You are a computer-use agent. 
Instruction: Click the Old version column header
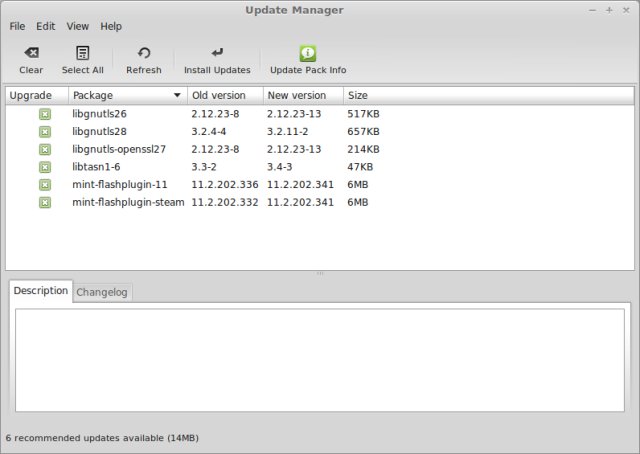coord(225,96)
